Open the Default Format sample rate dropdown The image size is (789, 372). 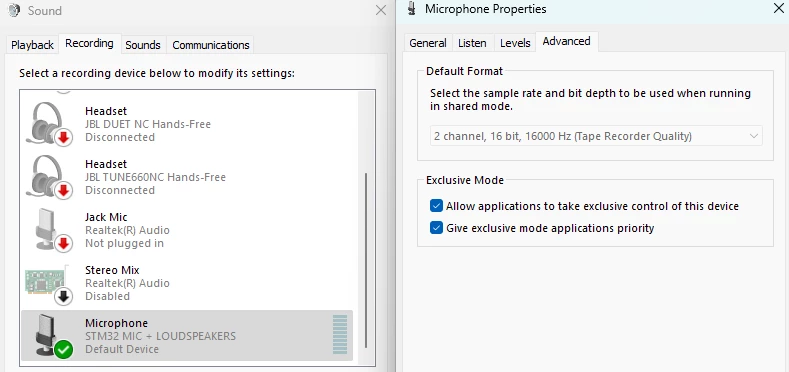(x=596, y=136)
